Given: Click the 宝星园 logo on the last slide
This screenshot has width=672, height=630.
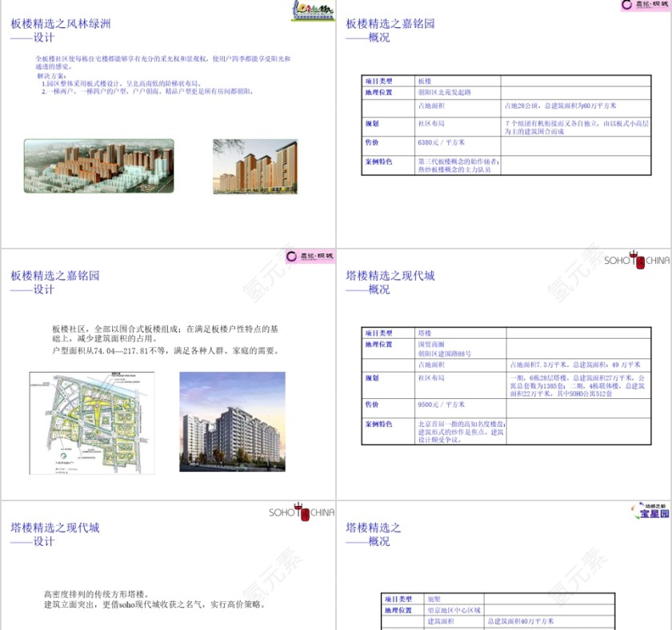Looking at the screenshot, I should coord(646,511).
